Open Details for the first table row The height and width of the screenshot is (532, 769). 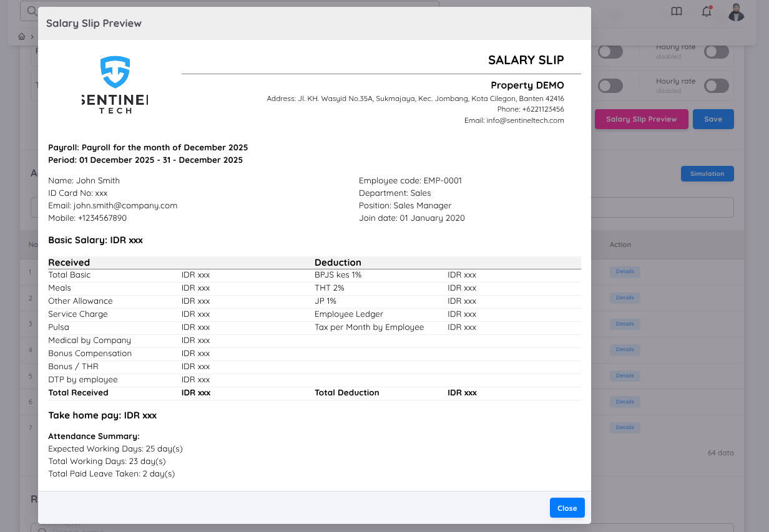coord(625,271)
